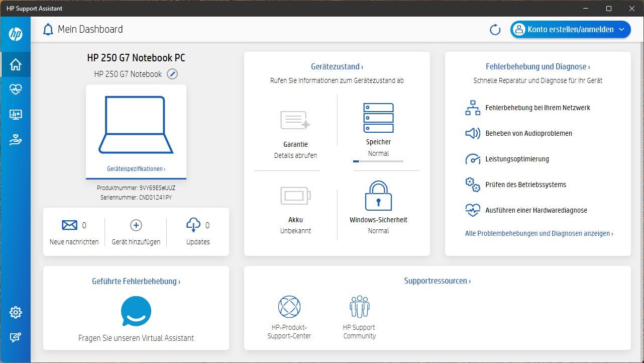Click Neue nachrichten label
This screenshot has width=644, height=363.
[x=74, y=242]
